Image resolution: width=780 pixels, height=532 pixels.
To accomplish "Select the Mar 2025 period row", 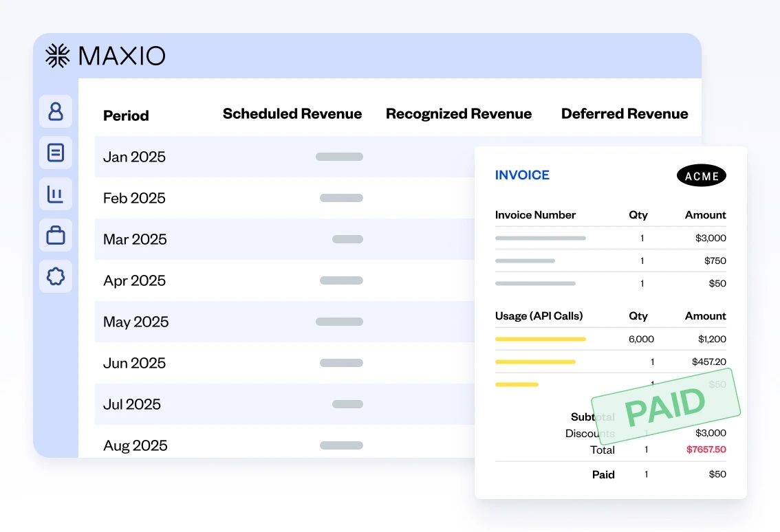I will click(x=135, y=239).
